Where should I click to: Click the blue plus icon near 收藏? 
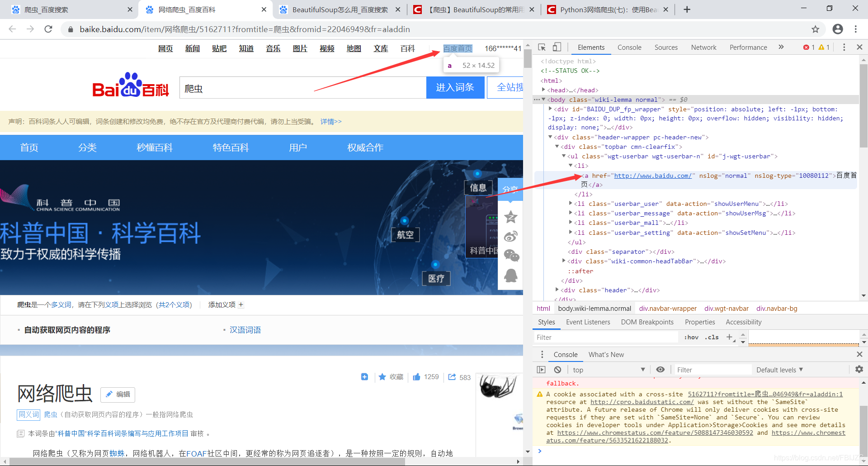pyautogui.click(x=364, y=377)
